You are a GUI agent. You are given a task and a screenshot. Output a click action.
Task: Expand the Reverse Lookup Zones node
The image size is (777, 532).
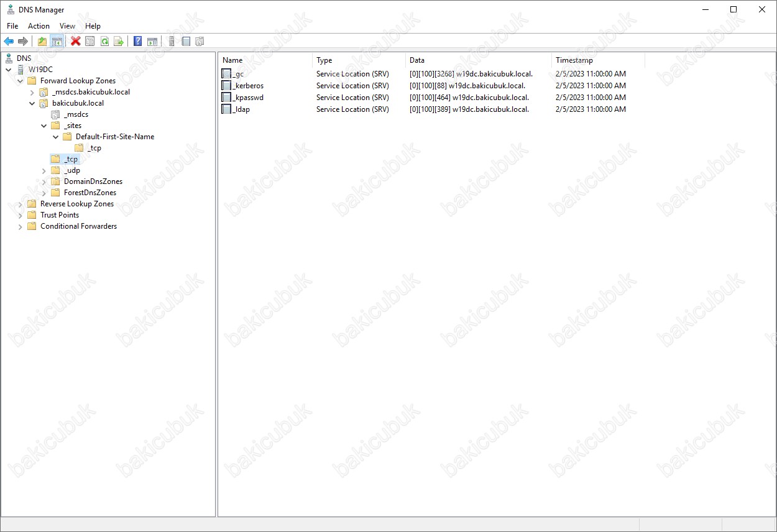(x=21, y=204)
